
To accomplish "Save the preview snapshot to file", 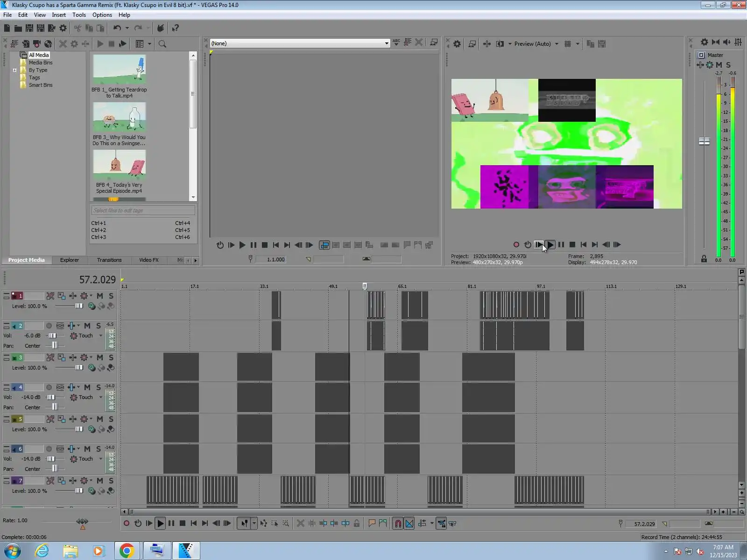I will (x=602, y=44).
